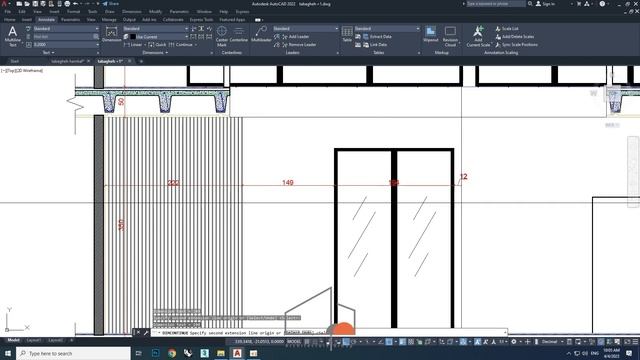Switch to the Model layout tab
This screenshot has height=360, width=640.
[x=13, y=340]
